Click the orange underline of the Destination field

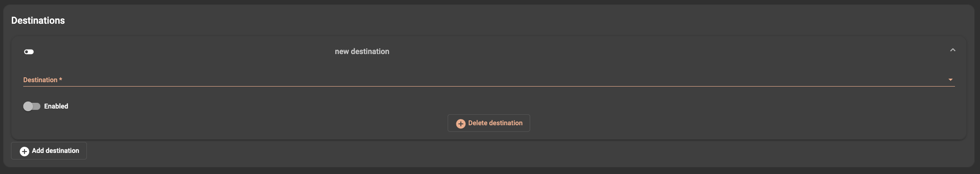pyautogui.click(x=489, y=86)
